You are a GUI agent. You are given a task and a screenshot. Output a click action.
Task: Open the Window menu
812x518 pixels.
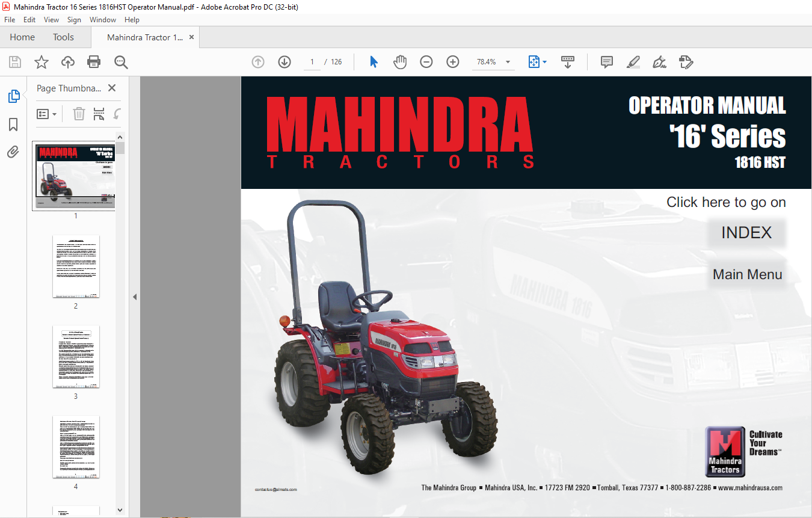(103, 20)
